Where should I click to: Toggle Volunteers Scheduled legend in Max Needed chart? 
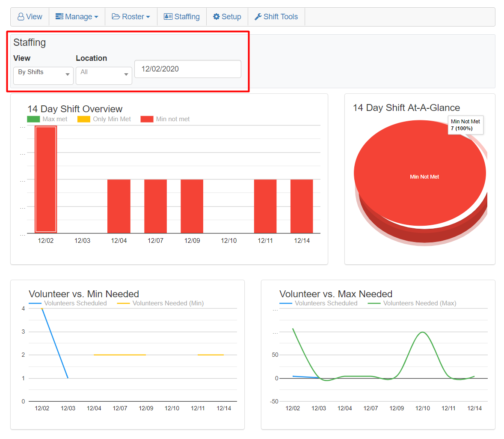319,303
